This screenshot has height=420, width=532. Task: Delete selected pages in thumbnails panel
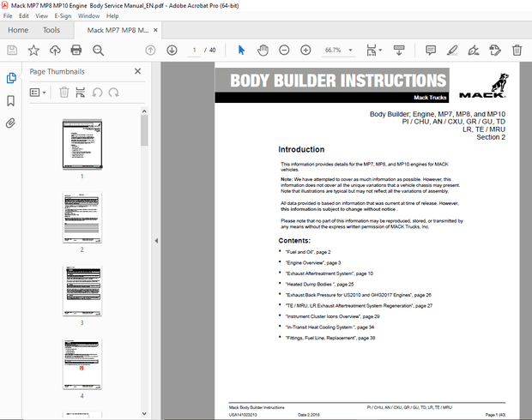(x=64, y=93)
